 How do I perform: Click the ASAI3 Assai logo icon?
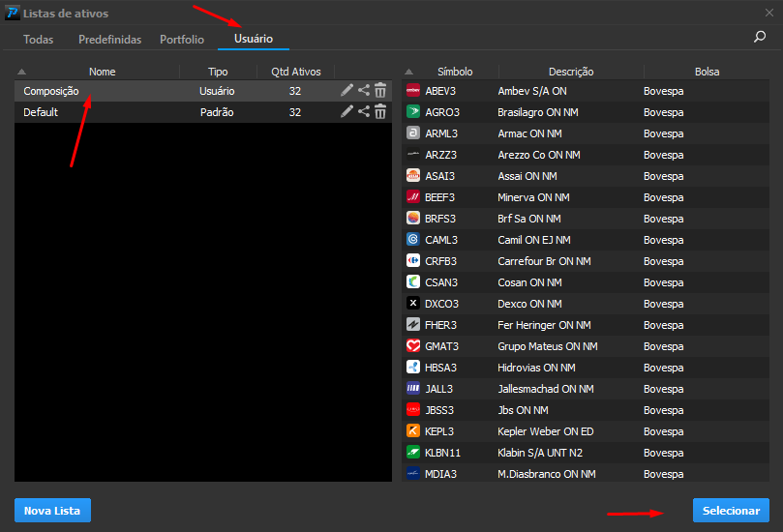(413, 176)
